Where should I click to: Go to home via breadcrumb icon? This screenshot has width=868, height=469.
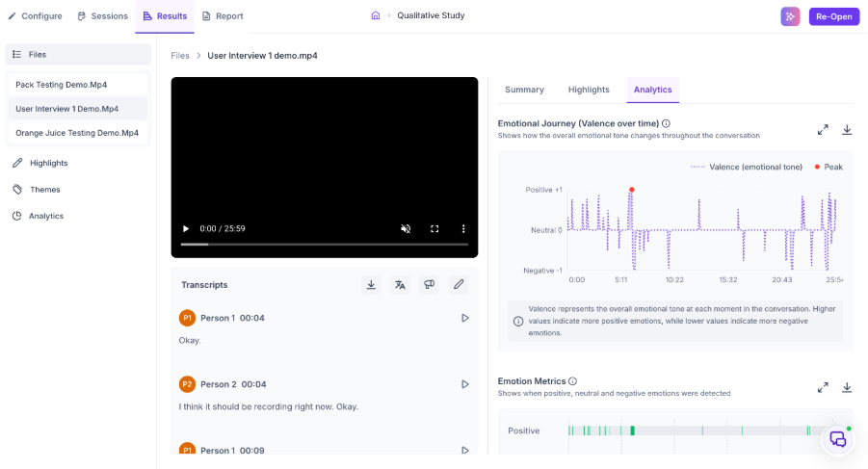[376, 15]
